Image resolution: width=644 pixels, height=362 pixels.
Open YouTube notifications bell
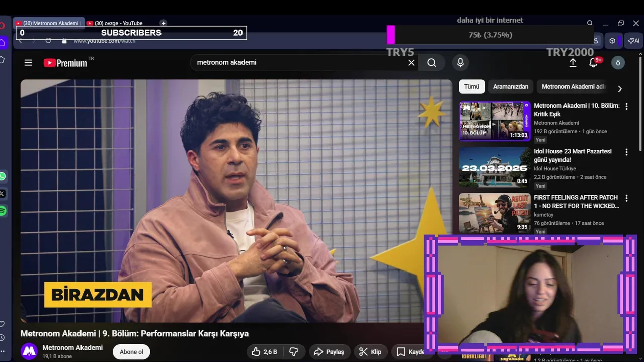click(x=593, y=63)
